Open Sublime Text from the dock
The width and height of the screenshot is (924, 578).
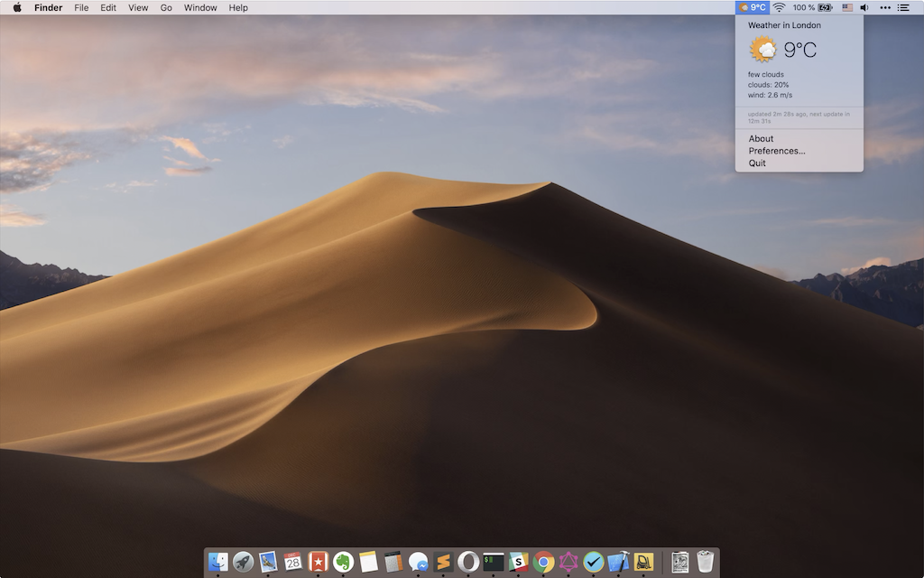coord(443,562)
